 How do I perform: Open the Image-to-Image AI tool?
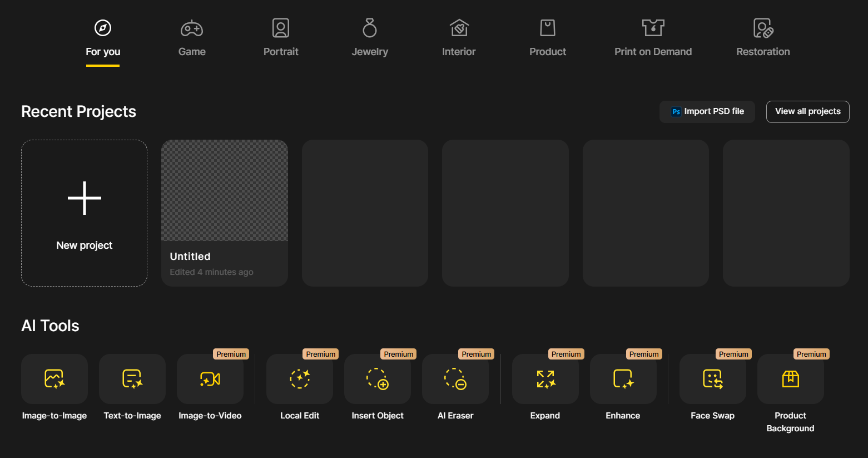54,379
